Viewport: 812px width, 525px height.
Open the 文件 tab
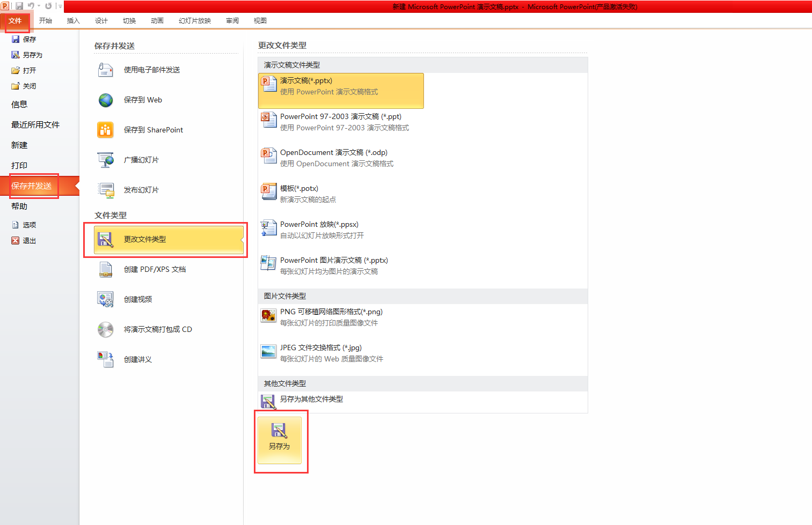15,20
